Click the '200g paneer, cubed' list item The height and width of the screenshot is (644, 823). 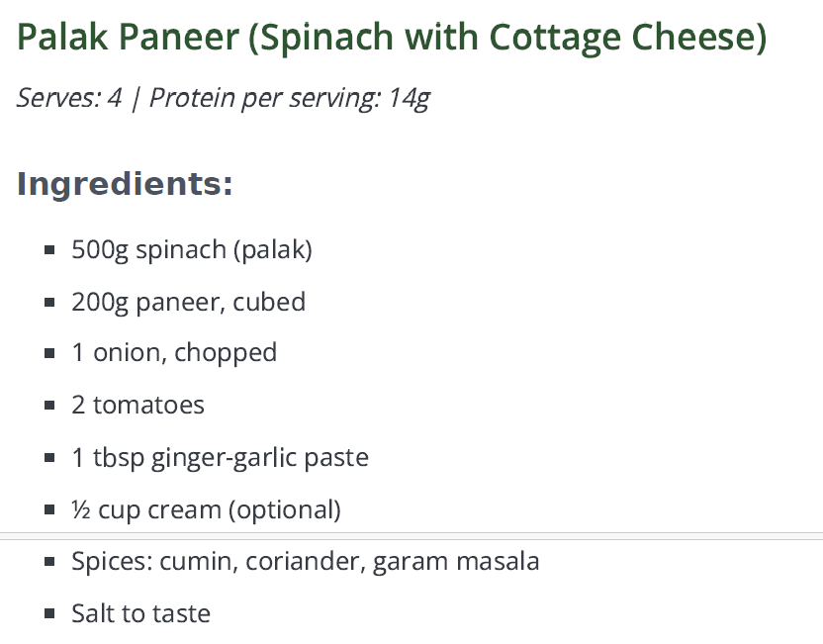(x=188, y=302)
